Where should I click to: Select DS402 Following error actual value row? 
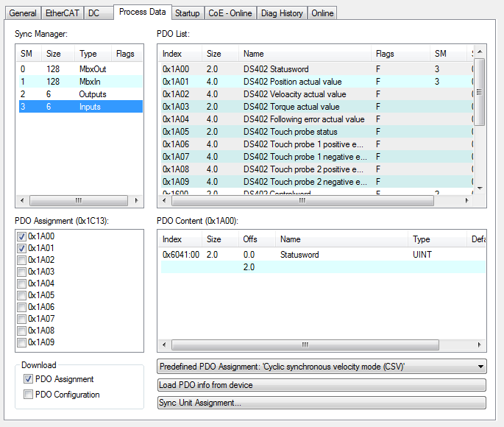(x=316, y=119)
